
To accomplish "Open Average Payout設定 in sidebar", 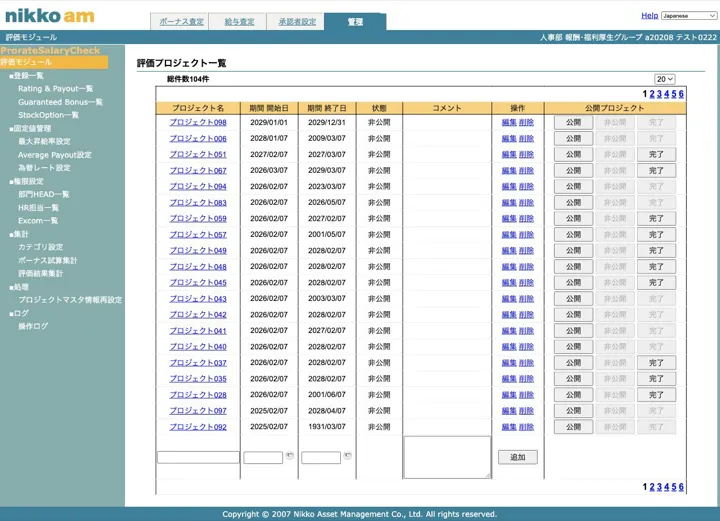I will click(55, 155).
